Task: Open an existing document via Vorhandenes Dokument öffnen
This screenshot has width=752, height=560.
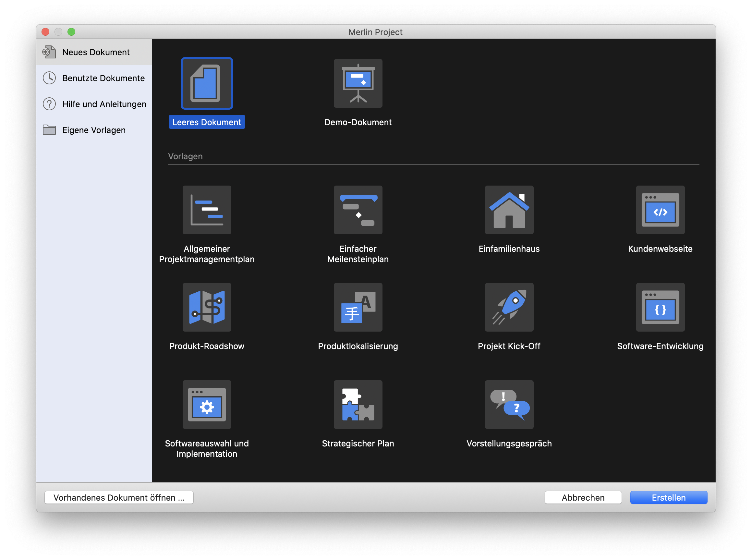Action: (x=119, y=497)
